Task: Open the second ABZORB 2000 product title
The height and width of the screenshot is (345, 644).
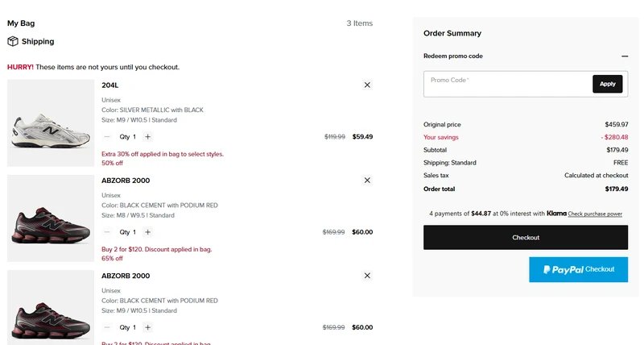Action: click(x=126, y=276)
